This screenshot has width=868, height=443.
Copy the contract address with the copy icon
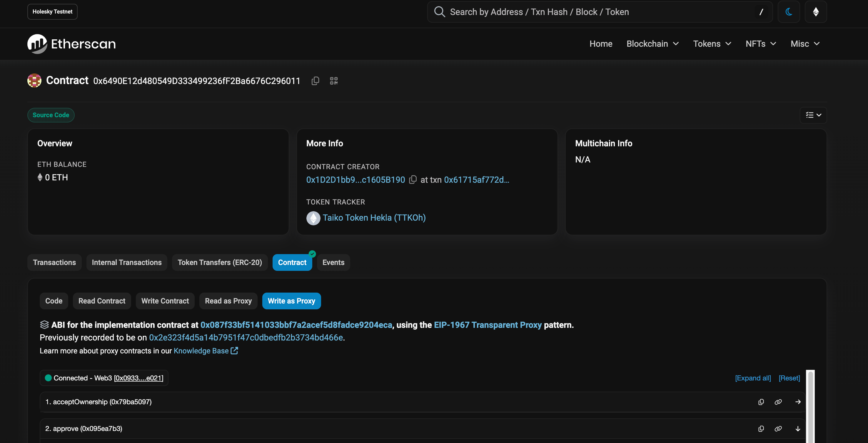(315, 81)
